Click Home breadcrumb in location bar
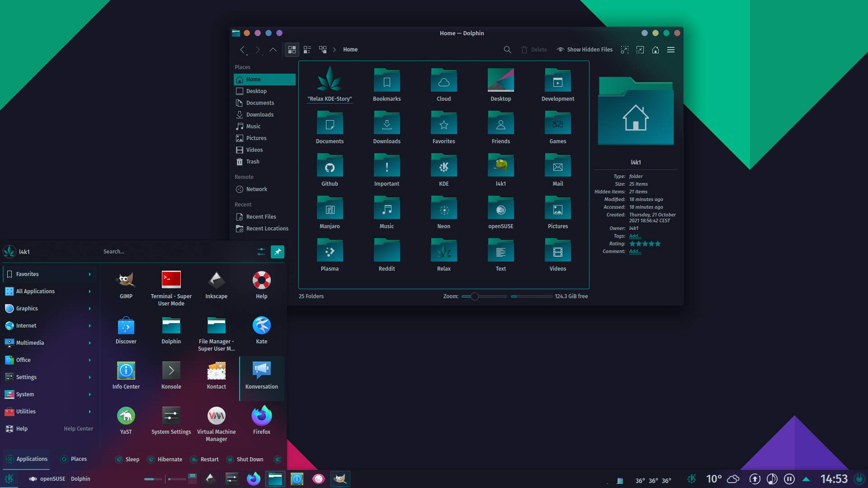 (x=350, y=50)
